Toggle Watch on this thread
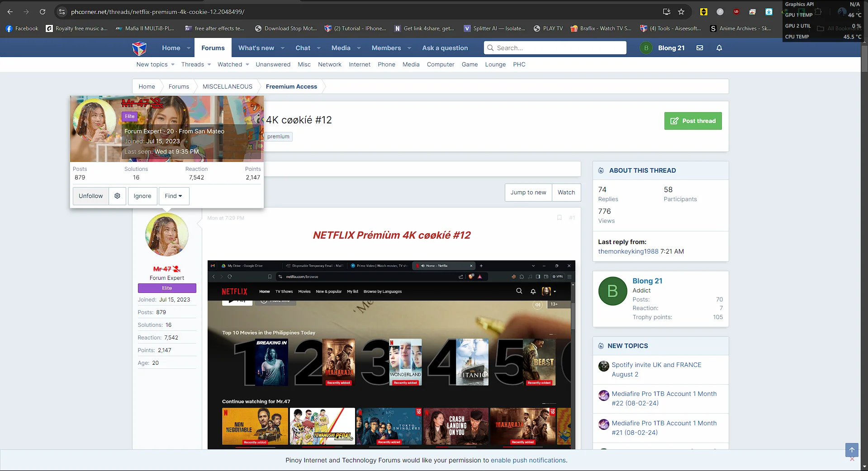Viewport: 868px width, 471px height. tap(566, 193)
